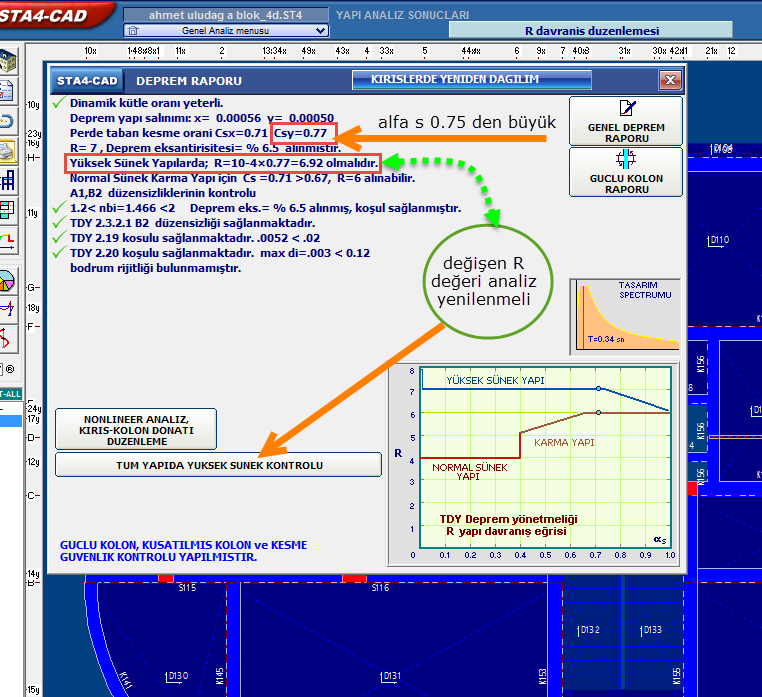This screenshot has height=697, width=762.
Task: Close the DEPREM RAPORU dialog
Action: (669, 80)
